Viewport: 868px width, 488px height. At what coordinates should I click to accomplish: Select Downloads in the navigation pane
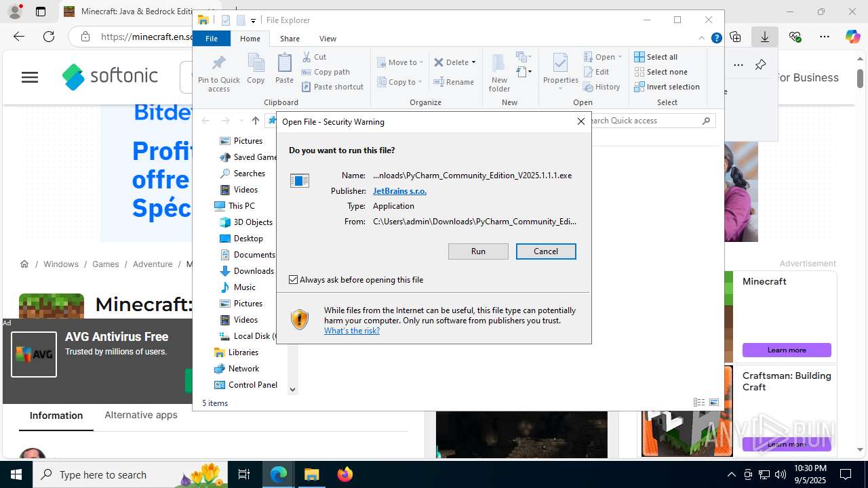247,271
